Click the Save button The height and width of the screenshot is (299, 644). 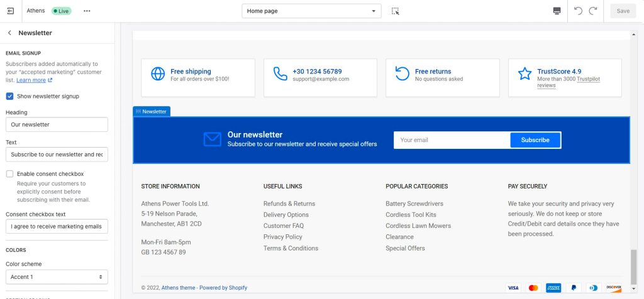(x=623, y=11)
